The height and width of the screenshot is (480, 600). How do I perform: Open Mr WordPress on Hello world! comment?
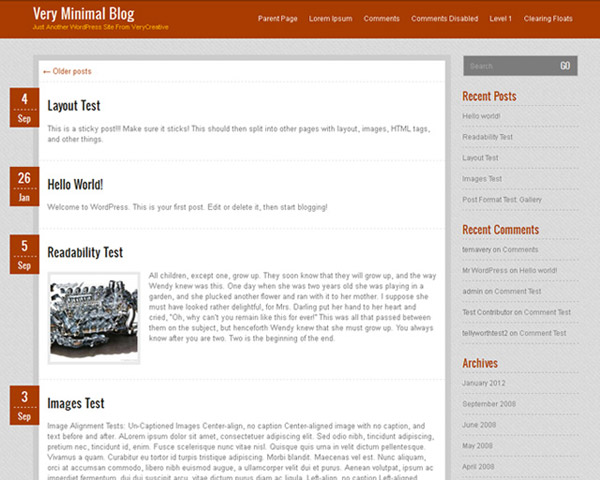[510, 270]
